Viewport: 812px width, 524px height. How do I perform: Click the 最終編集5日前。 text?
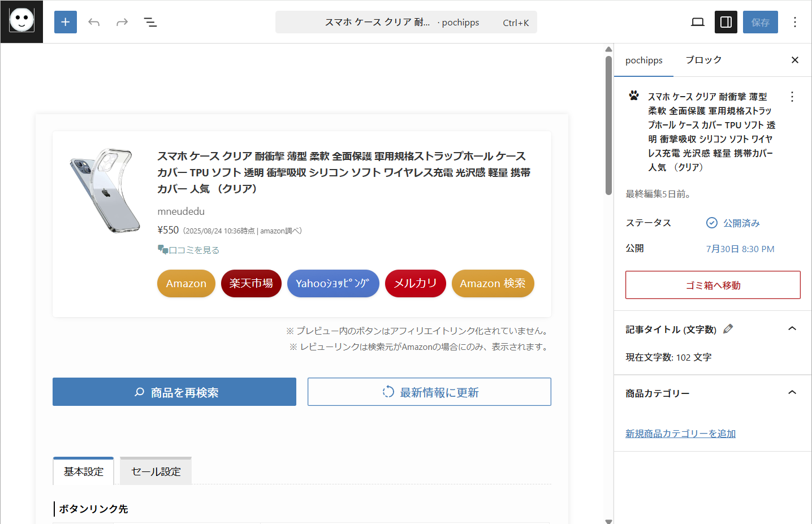click(x=658, y=194)
